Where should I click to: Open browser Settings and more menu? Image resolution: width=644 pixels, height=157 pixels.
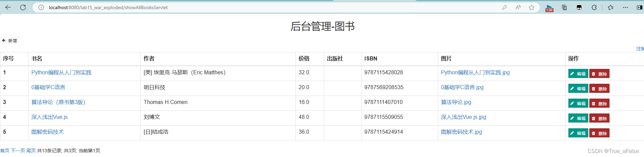625,7
